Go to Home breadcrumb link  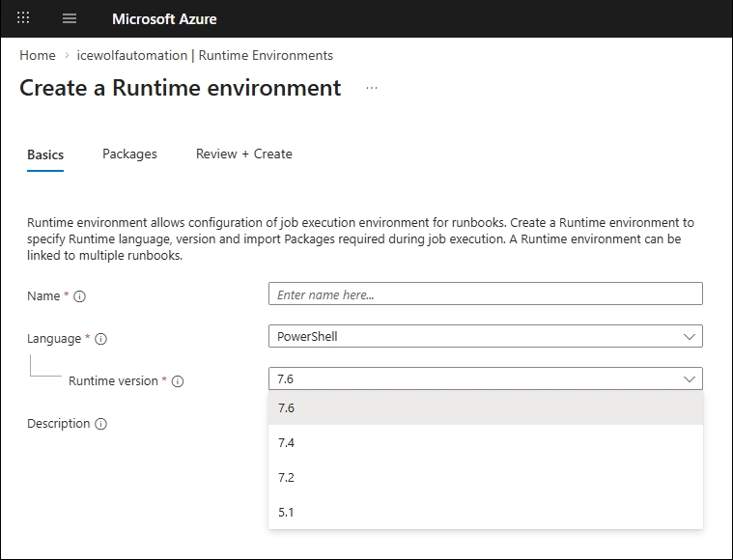click(x=38, y=55)
